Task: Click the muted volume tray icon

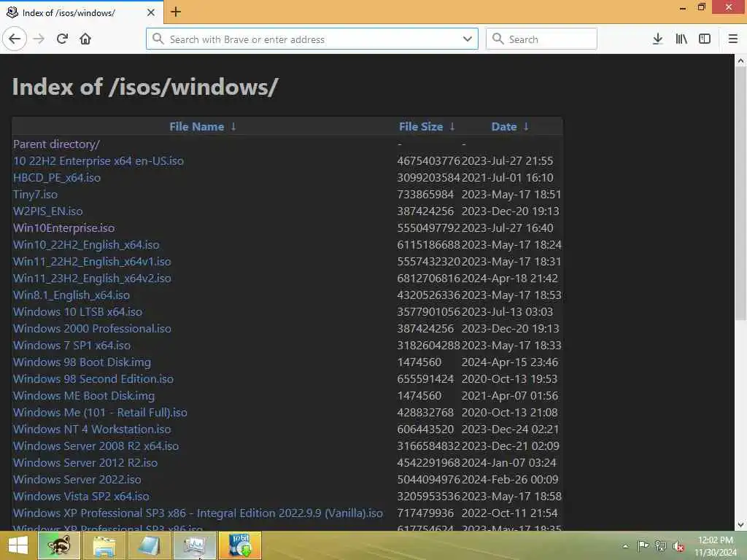Action: (678, 546)
